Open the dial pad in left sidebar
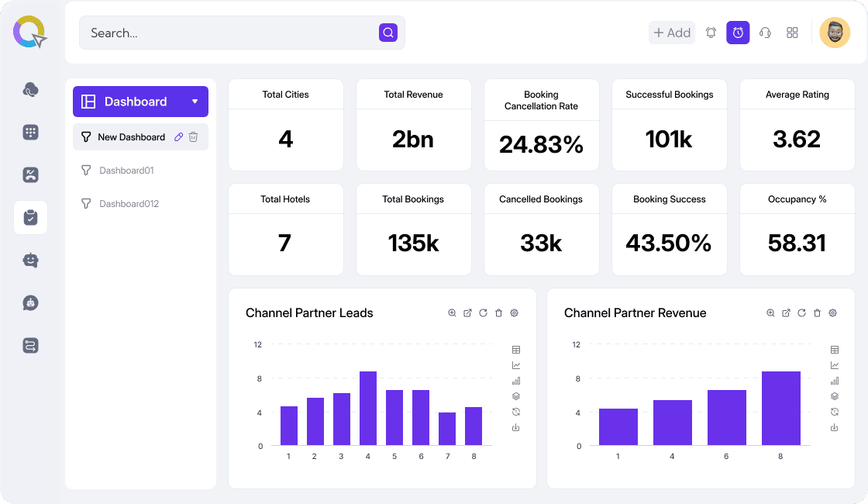Viewport: 868px width, 504px height. (x=31, y=133)
